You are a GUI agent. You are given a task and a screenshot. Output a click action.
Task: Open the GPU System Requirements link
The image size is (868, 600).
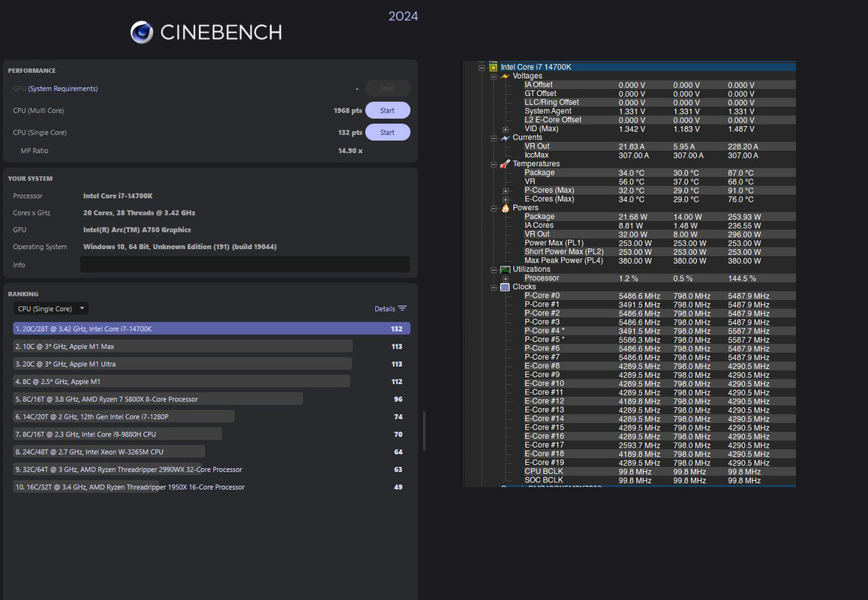[x=62, y=88]
